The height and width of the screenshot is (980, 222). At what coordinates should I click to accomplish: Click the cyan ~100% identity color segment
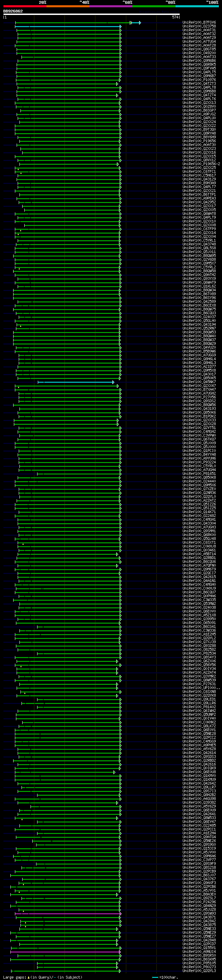(197, 6)
